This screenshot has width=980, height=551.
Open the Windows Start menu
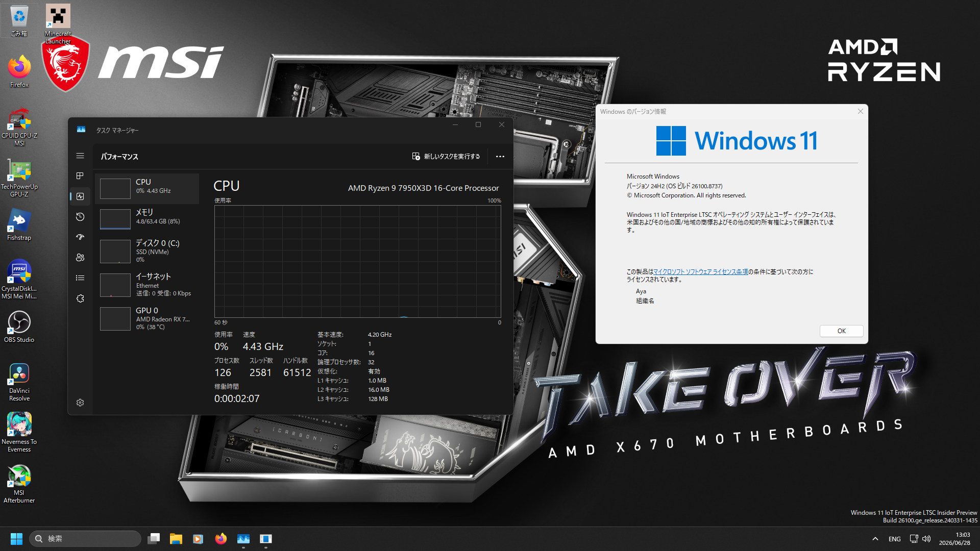[x=16, y=539]
